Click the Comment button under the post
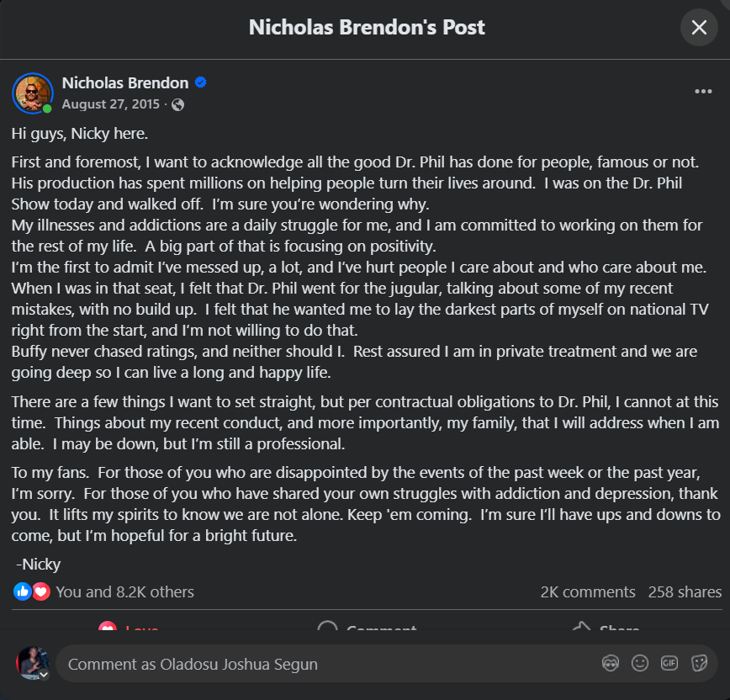 pyautogui.click(x=365, y=628)
